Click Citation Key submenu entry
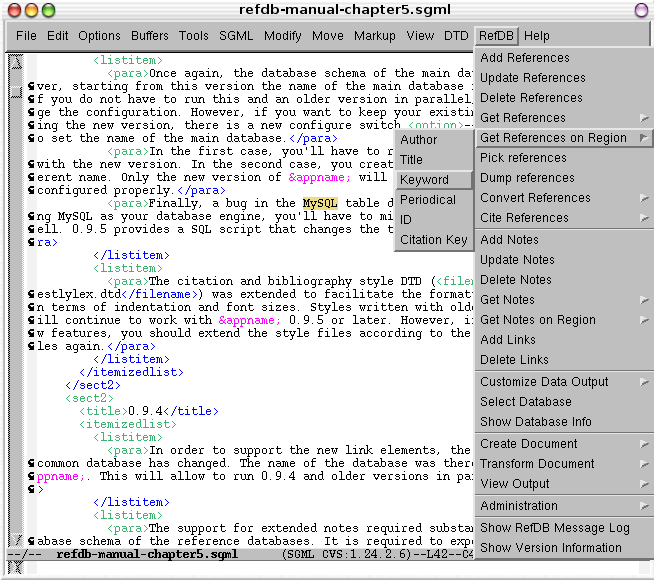Screen dimensions: 654x580 pyautogui.click(x=433, y=240)
